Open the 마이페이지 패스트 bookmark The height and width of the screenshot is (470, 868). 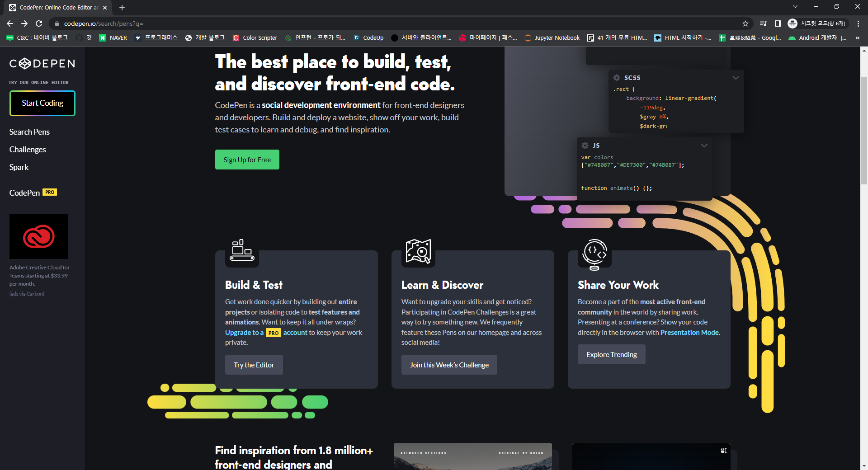488,38
